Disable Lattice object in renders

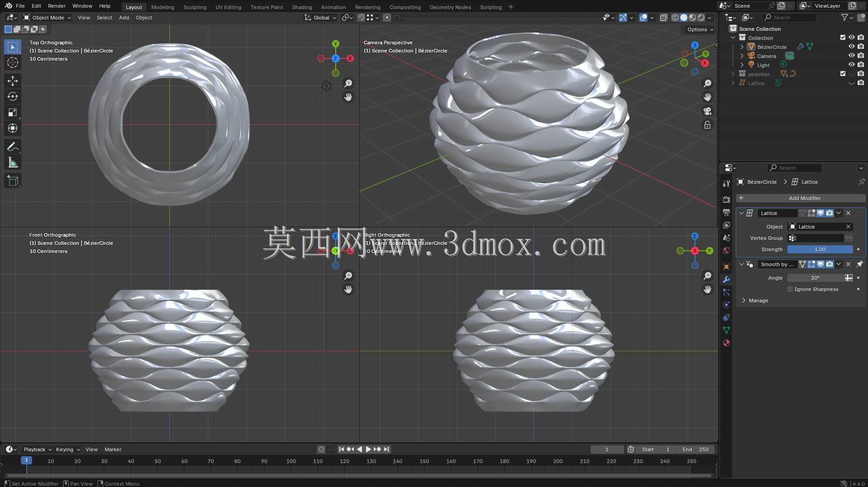pos(861,83)
